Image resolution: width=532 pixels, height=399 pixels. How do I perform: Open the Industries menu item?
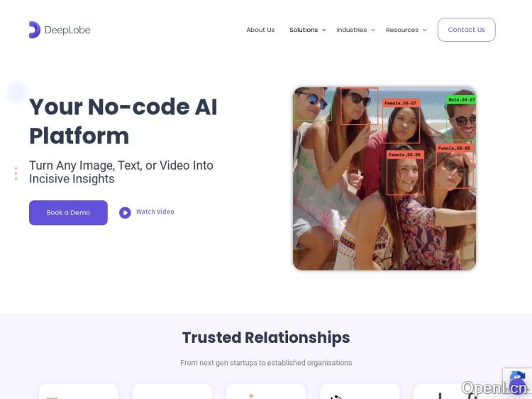[x=352, y=30]
